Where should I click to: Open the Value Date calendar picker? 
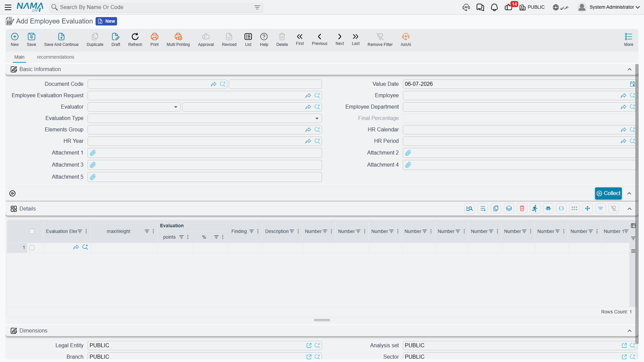click(632, 84)
